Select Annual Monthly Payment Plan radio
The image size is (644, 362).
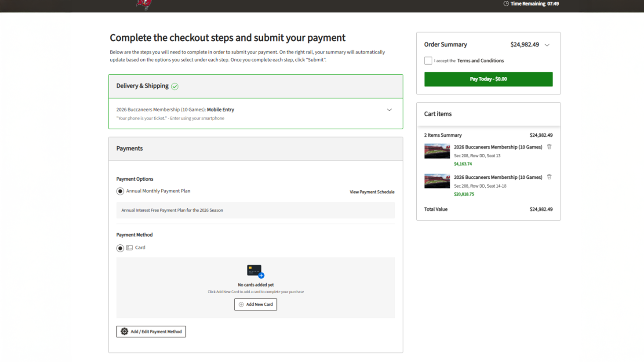pos(120,191)
